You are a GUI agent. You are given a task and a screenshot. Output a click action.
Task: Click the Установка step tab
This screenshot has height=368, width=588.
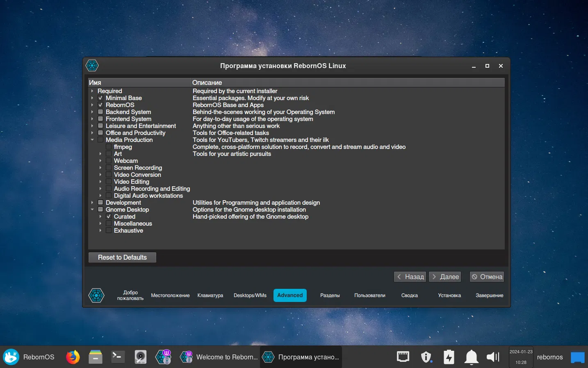449,295
